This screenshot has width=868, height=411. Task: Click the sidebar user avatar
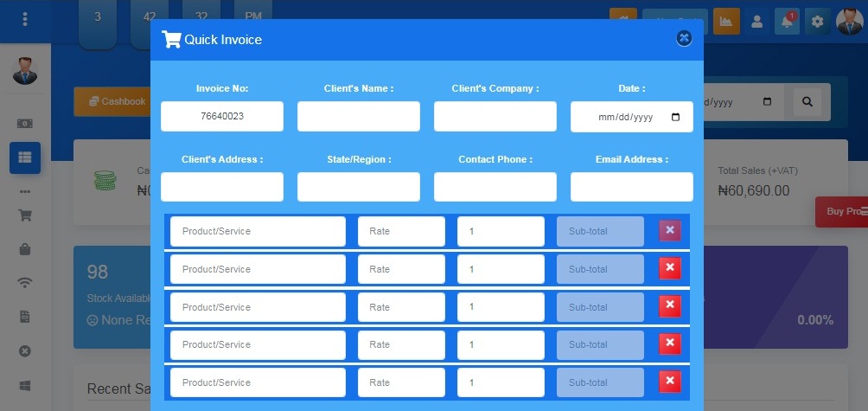25,71
